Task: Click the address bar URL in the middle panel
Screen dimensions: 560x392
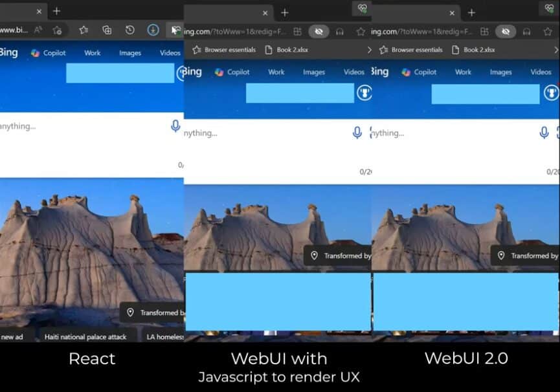Action: [x=235, y=32]
